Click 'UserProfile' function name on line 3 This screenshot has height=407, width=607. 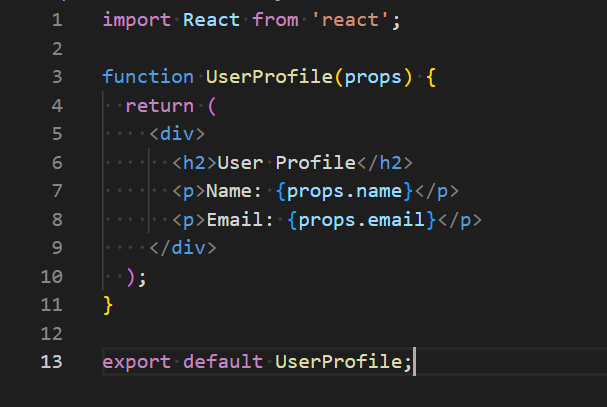coord(269,77)
